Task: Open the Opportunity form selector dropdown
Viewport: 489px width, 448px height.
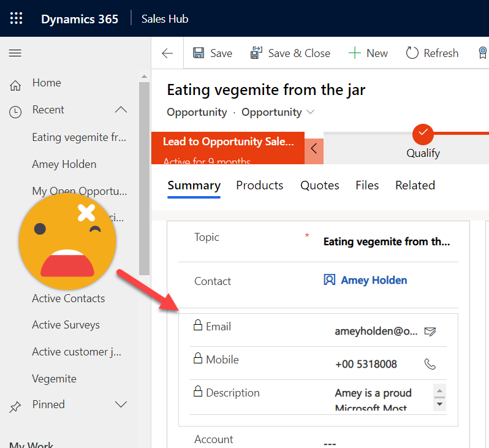Action: coord(310,112)
